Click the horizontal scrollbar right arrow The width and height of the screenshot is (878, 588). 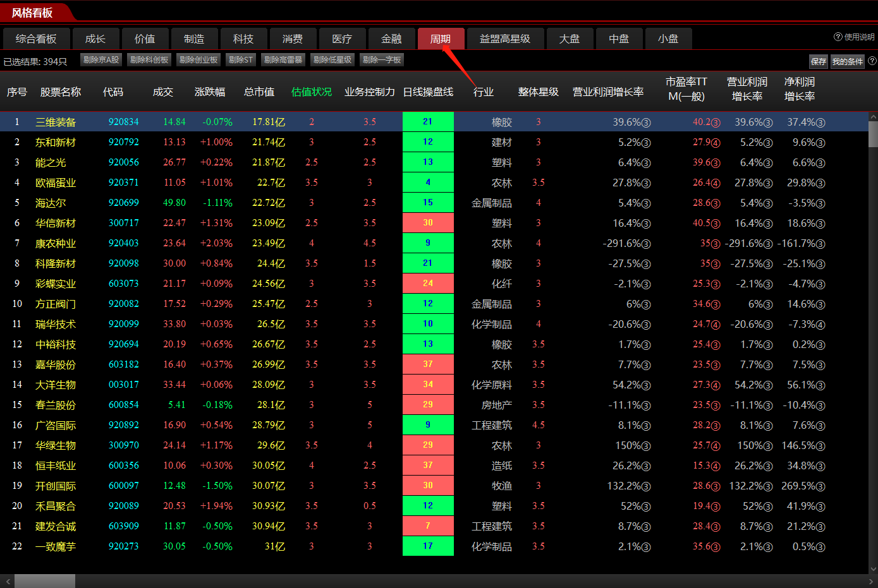[x=871, y=581]
